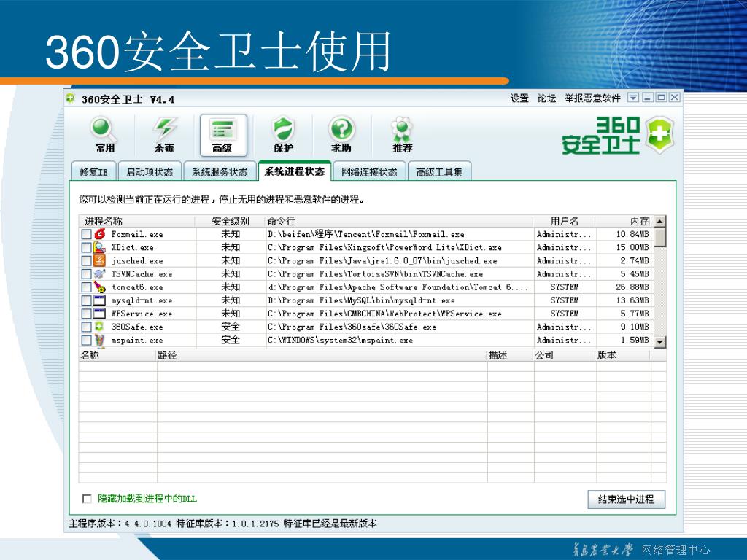
Task: Click the mysqld-nt.exe window icon
Action: click(99, 300)
